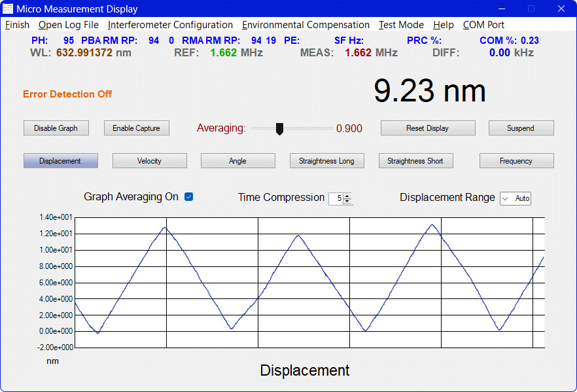The image size is (577, 392).
Task: Click the application icon in title bar
Action: coord(7,9)
